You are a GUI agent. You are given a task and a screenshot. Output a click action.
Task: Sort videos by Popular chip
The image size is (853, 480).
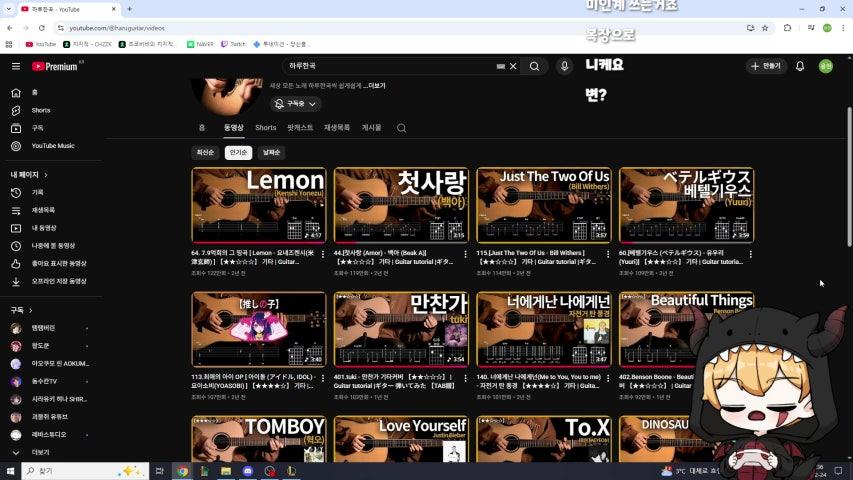point(238,152)
